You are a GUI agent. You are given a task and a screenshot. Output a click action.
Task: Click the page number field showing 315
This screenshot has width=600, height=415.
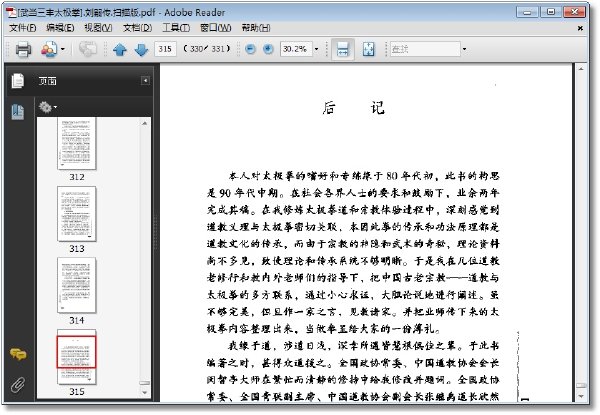tap(165, 49)
